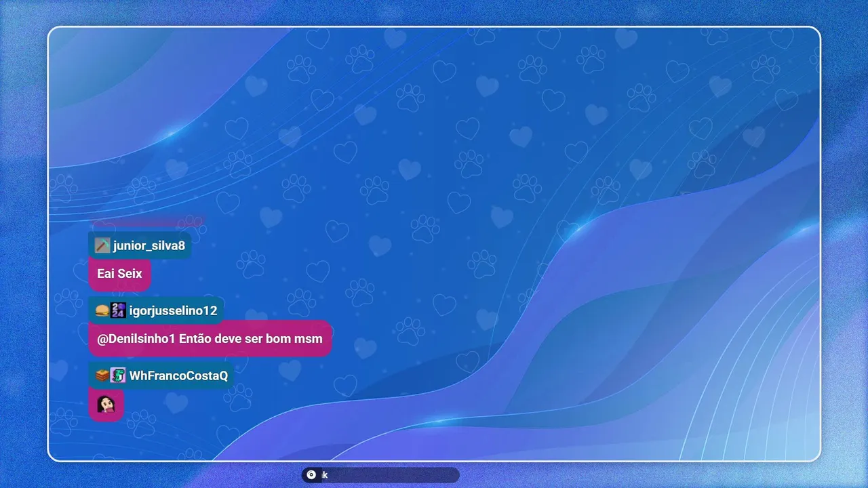Click the green dino badge beside WhFrancoCostaQ

click(x=118, y=375)
